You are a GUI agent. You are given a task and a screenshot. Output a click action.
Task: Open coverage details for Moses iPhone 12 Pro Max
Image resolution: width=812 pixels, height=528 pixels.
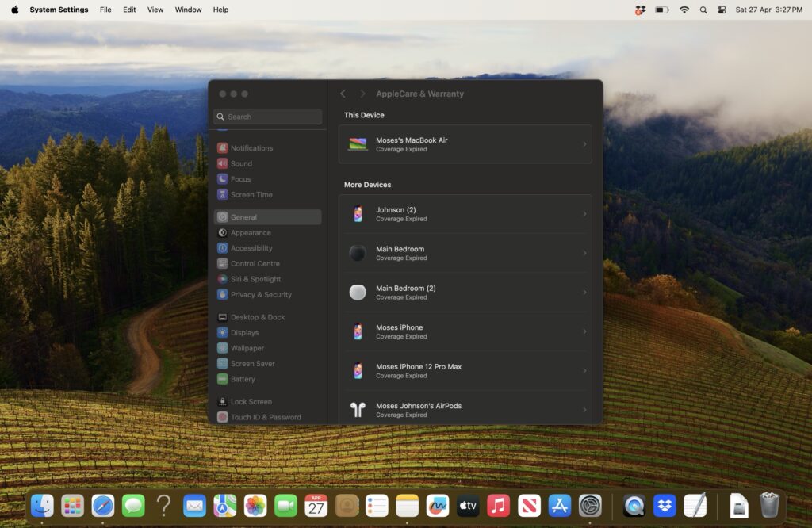tap(465, 370)
